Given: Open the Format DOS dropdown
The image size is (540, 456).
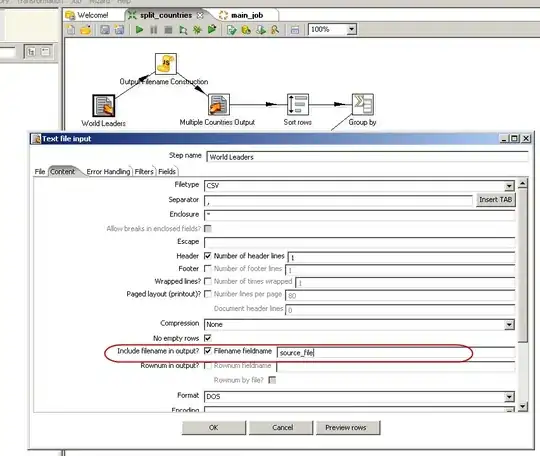Looking at the screenshot, I should [x=509, y=397].
